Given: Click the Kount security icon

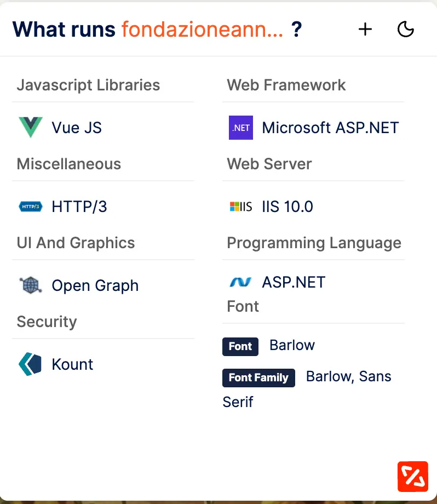Looking at the screenshot, I should pyautogui.click(x=30, y=364).
